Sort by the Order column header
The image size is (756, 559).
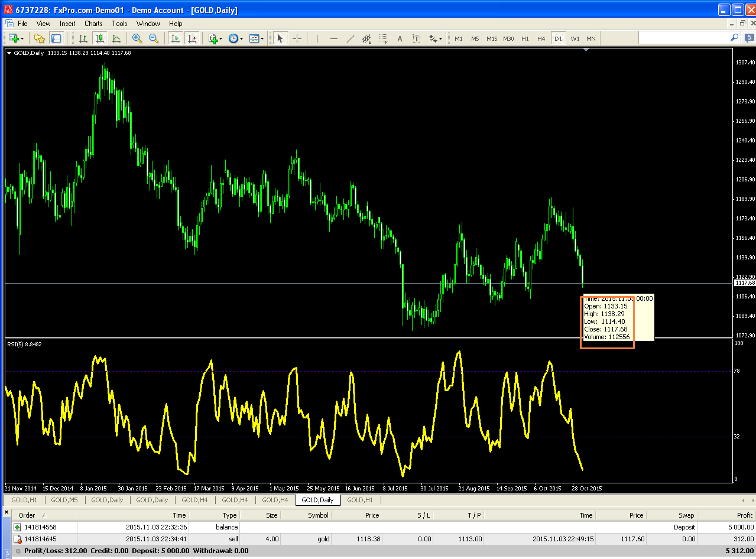tap(44, 515)
